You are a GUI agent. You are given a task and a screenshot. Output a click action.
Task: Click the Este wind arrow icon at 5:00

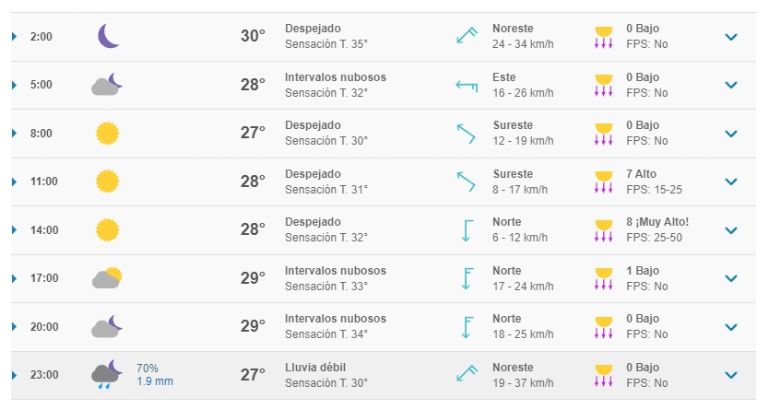coord(467,86)
